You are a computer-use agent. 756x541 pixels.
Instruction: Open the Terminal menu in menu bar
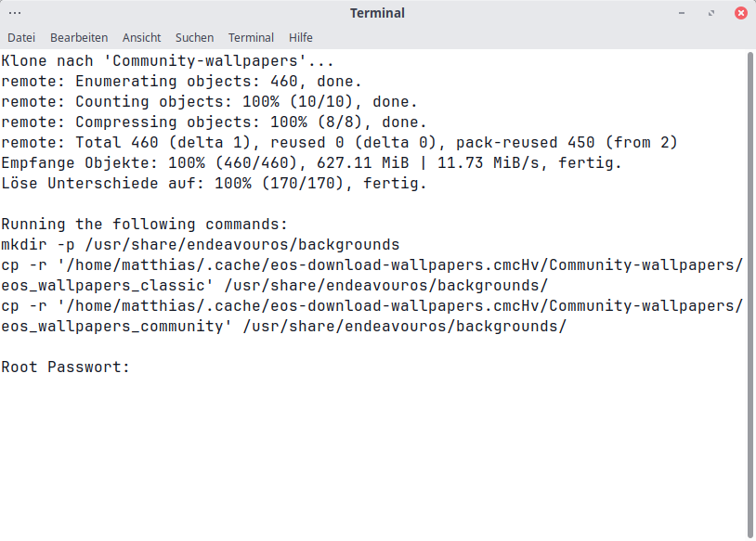[x=251, y=38]
